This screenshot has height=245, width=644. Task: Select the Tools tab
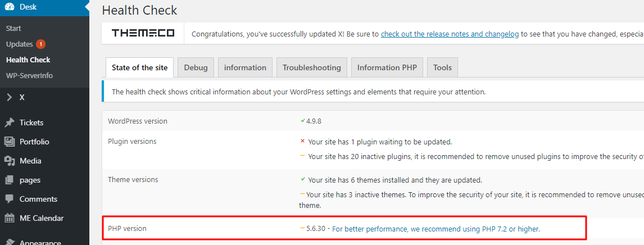[442, 67]
